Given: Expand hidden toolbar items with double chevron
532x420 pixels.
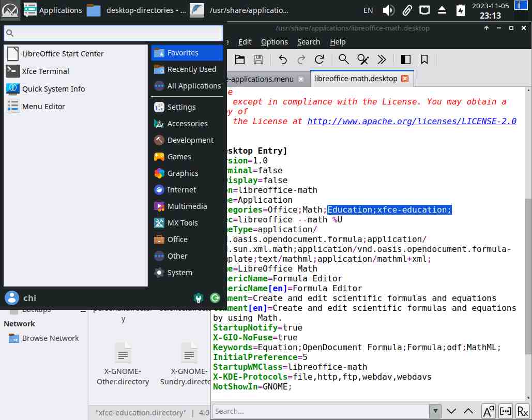Looking at the screenshot, I should click(382, 59).
